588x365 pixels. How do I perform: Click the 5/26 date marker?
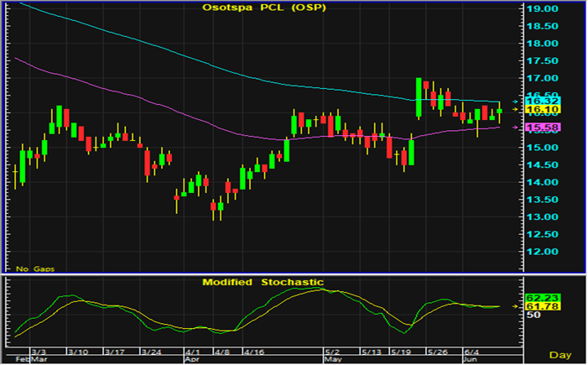[438, 352]
